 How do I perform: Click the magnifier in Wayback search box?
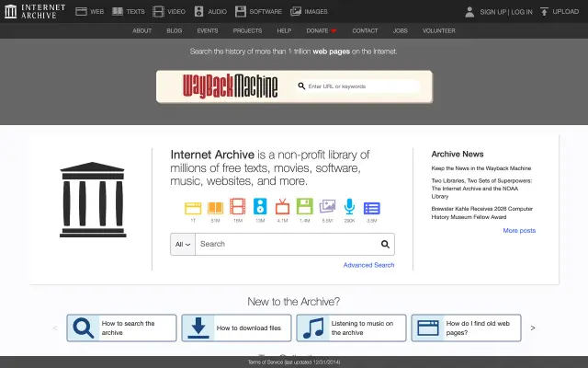301,86
